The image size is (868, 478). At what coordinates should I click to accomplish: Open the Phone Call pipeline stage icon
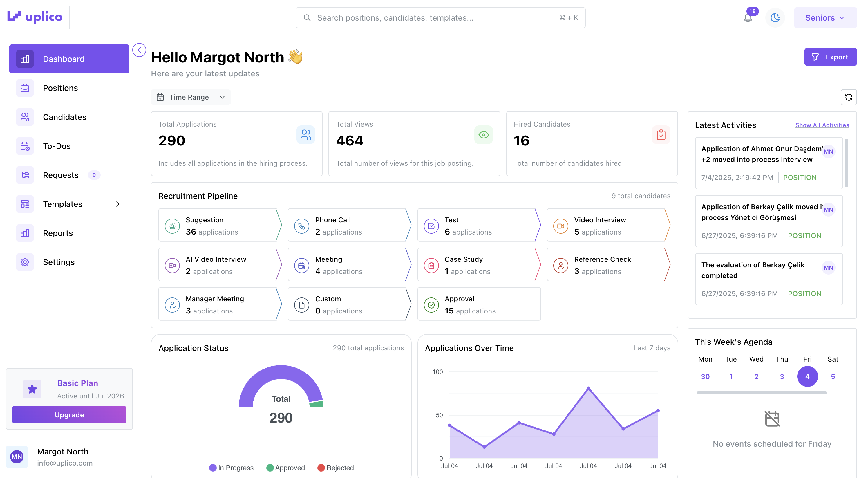(x=302, y=226)
